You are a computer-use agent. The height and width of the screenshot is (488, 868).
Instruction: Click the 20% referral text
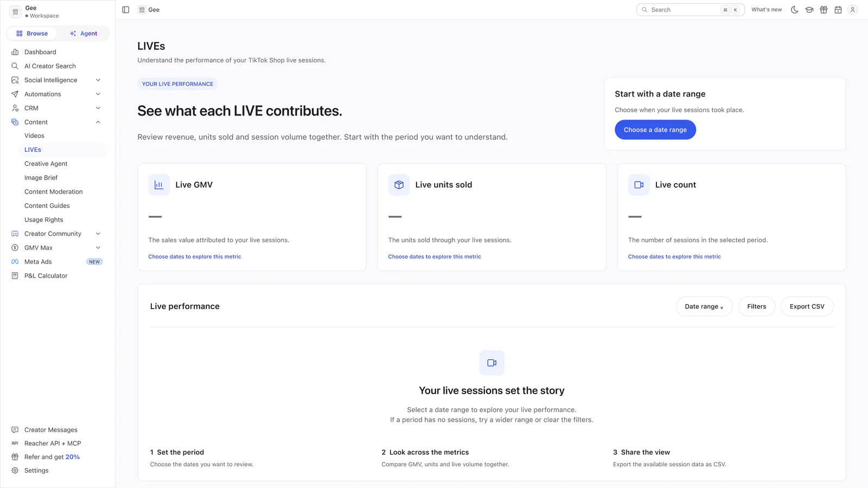[x=73, y=457]
